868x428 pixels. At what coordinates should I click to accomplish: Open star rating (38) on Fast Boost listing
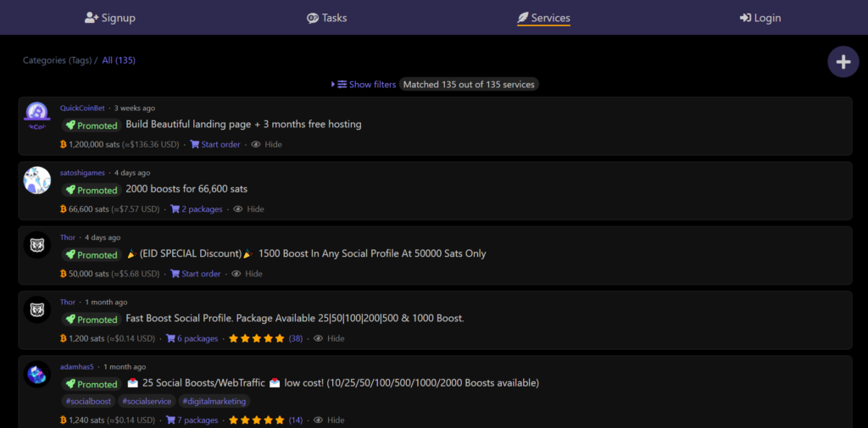click(265, 338)
